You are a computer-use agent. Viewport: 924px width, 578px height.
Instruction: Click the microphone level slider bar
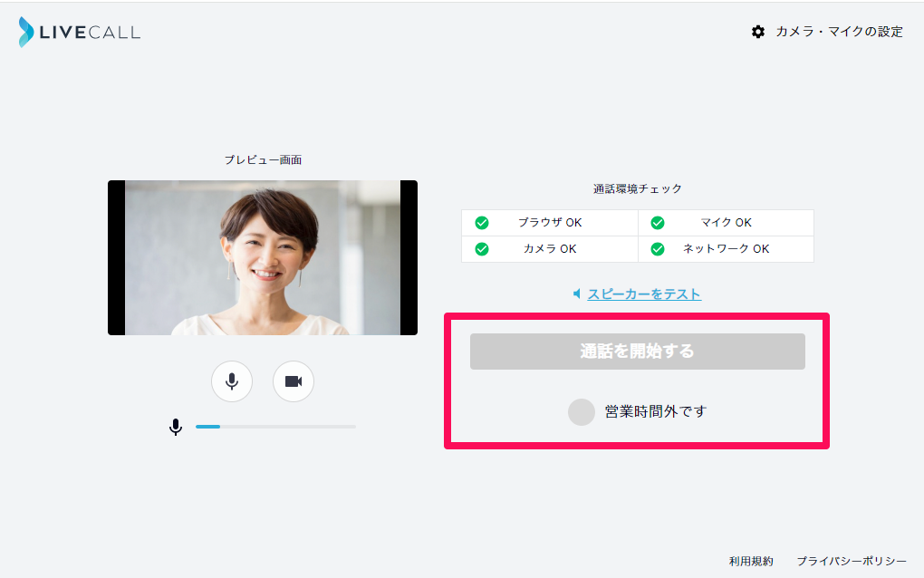(275, 427)
